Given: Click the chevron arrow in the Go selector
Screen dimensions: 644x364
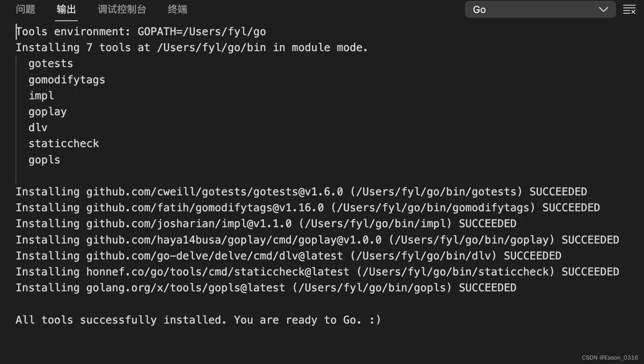Looking at the screenshot, I should (604, 10).
